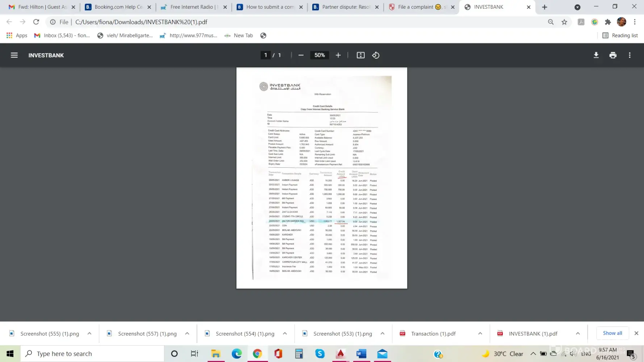This screenshot has height=362, width=644.
Task: Click the PDF page number field
Action: [x=265, y=55]
